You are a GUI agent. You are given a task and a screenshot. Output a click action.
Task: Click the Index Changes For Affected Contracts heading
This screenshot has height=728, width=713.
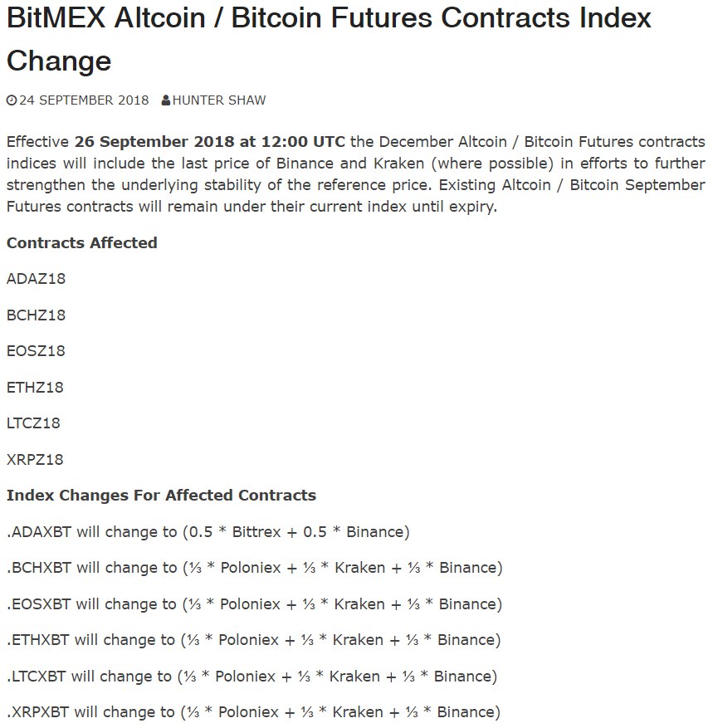tap(161, 496)
